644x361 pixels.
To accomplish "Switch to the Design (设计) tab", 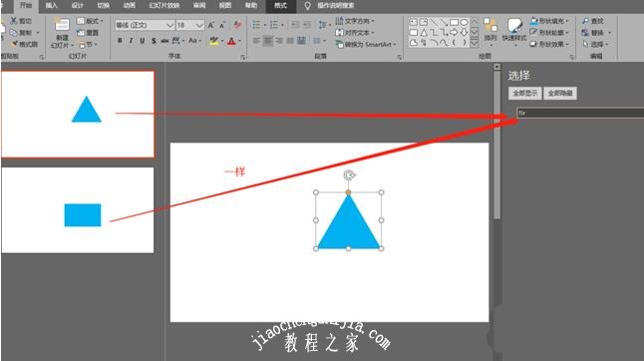I will point(77,5).
